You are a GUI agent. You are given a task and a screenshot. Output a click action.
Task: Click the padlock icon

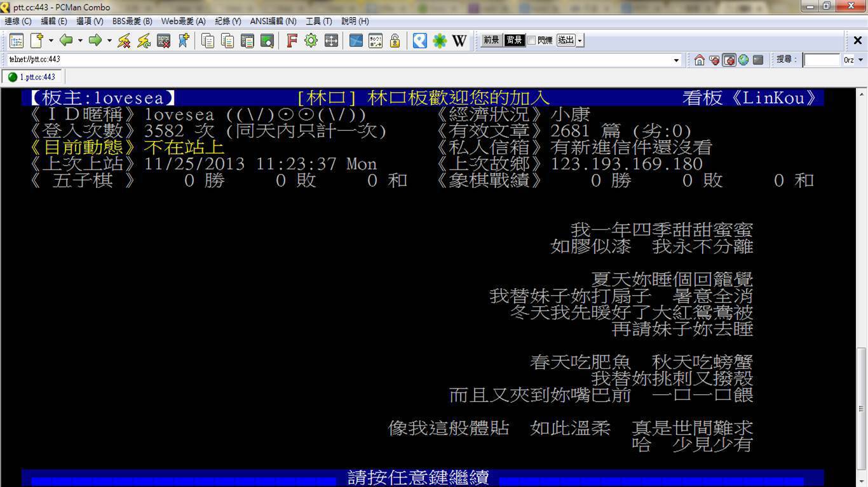[395, 41]
